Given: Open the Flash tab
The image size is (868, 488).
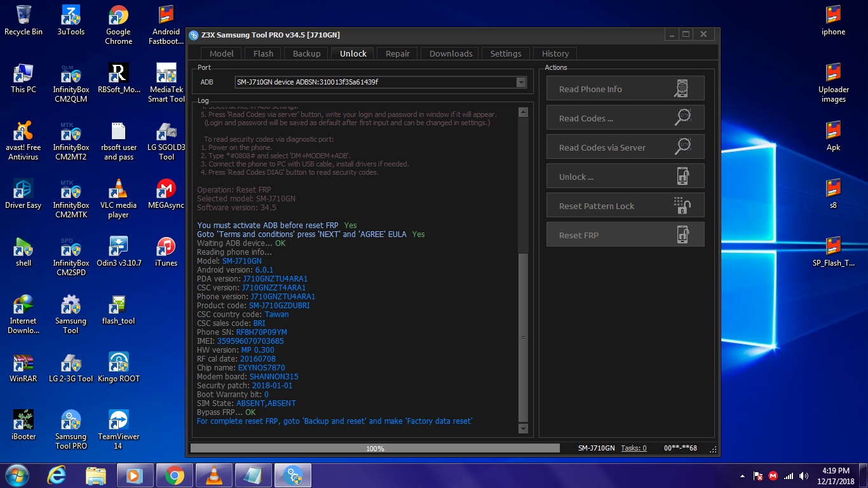Looking at the screenshot, I should [x=263, y=54].
